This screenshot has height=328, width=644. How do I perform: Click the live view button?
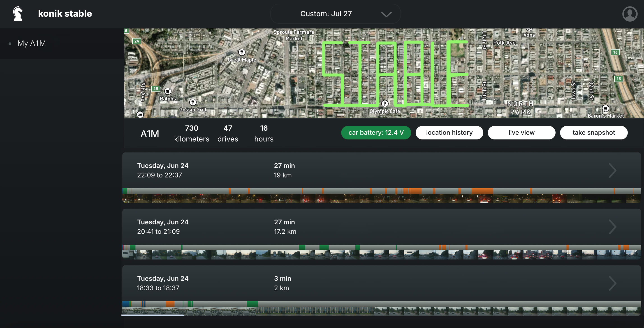pos(521,132)
